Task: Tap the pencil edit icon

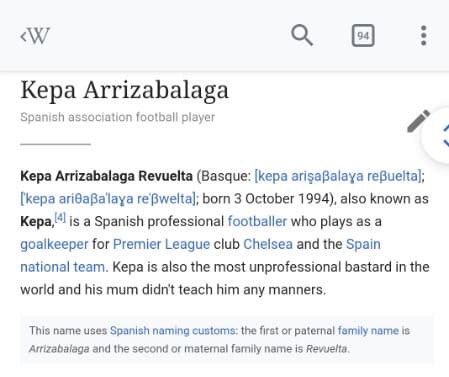Action: (x=418, y=121)
